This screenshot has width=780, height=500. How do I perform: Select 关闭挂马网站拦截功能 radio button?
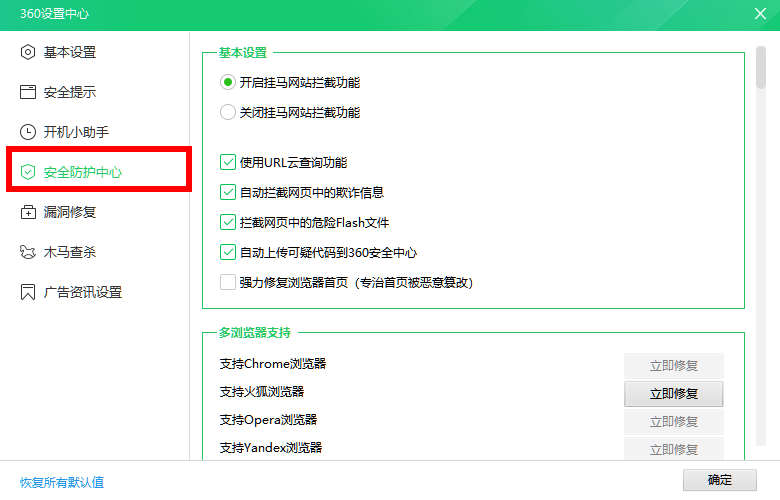(x=228, y=112)
